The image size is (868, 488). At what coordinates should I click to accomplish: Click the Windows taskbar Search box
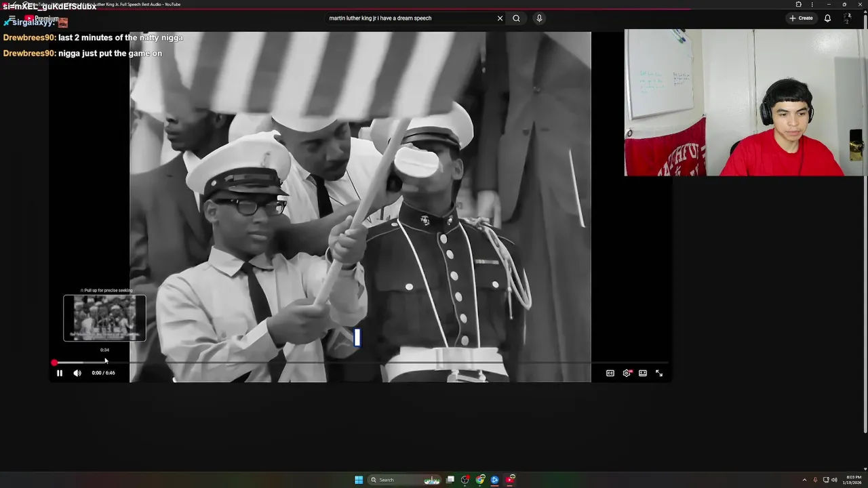pyautogui.click(x=405, y=480)
